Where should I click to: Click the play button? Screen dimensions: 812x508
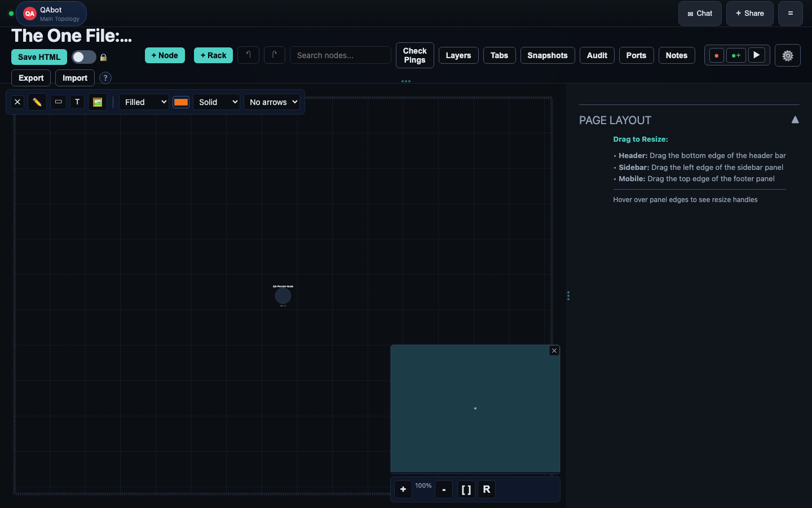tap(757, 55)
